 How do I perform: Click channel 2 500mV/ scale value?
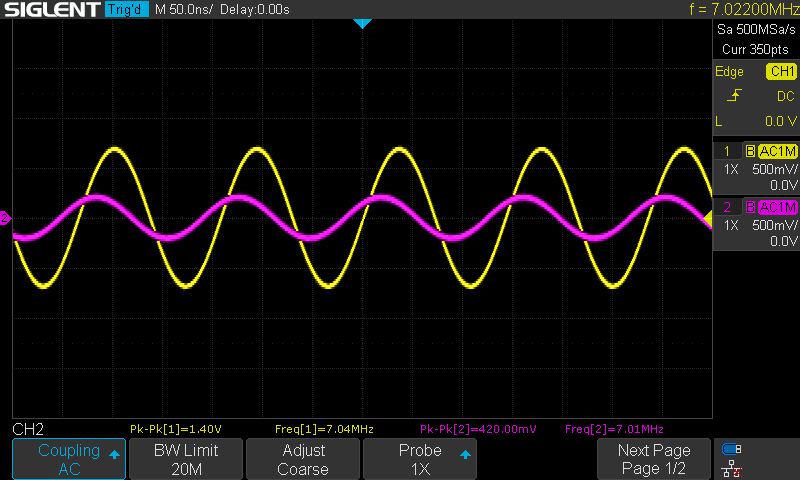[x=774, y=225]
